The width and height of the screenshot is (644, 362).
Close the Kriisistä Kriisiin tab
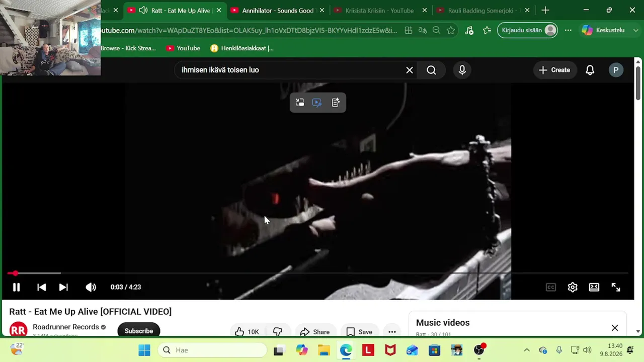[425, 11]
